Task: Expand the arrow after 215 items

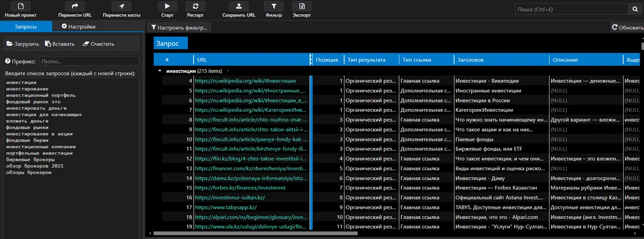Action: click(228, 71)
